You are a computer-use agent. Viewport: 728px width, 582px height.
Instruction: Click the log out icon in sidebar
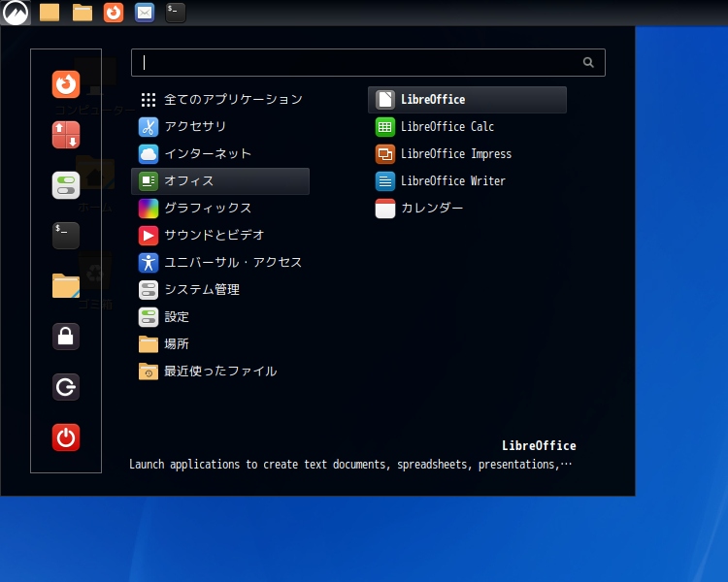tap(66, 387)
